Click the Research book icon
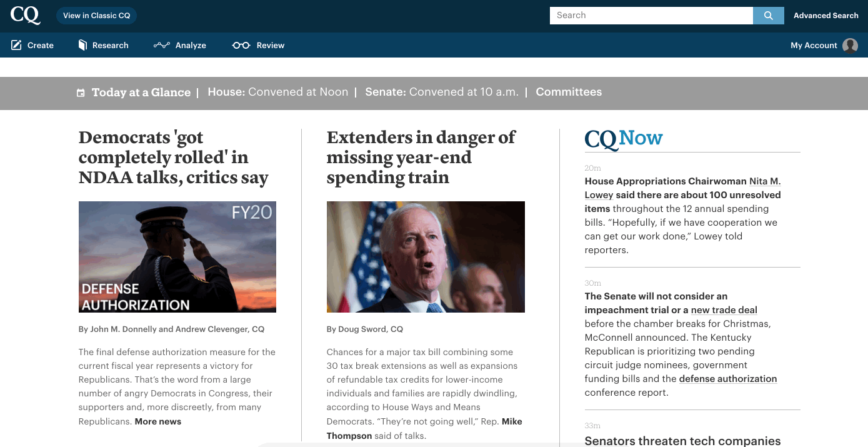 [82, 45]
